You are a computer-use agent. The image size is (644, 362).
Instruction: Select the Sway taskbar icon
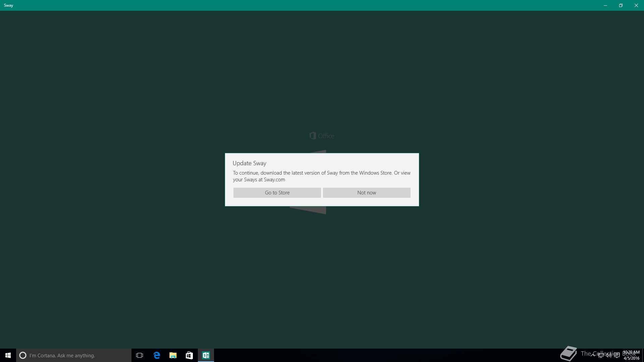(206, 355)
